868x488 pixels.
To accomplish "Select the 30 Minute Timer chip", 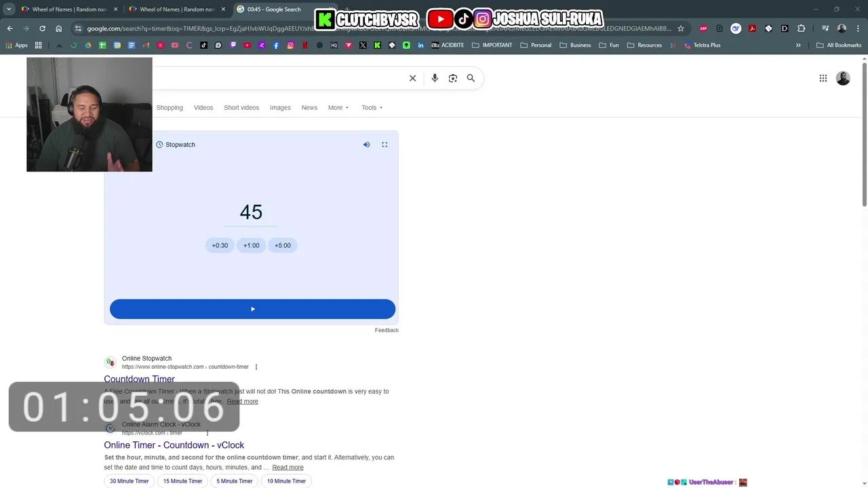I will pos(129,481).
